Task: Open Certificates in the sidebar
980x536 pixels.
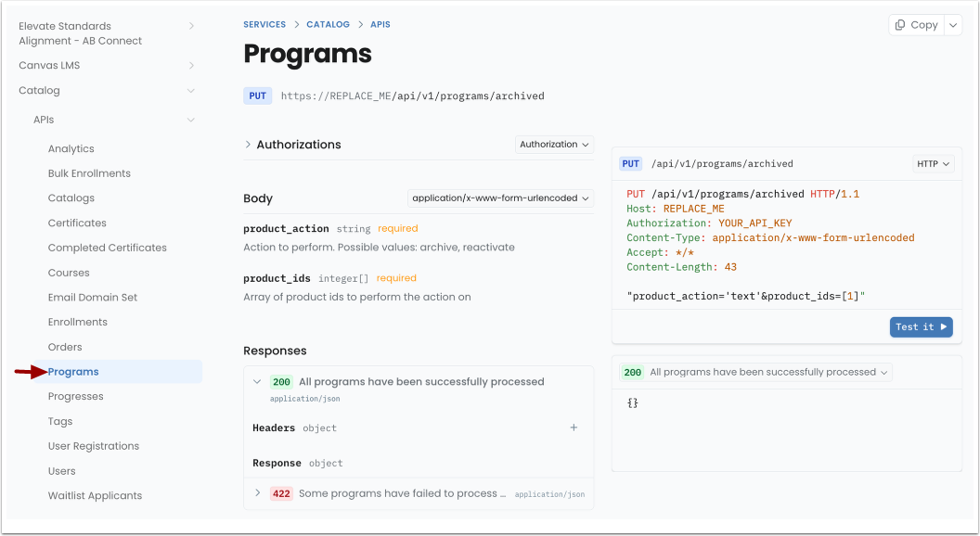Action: coord(77,223)
